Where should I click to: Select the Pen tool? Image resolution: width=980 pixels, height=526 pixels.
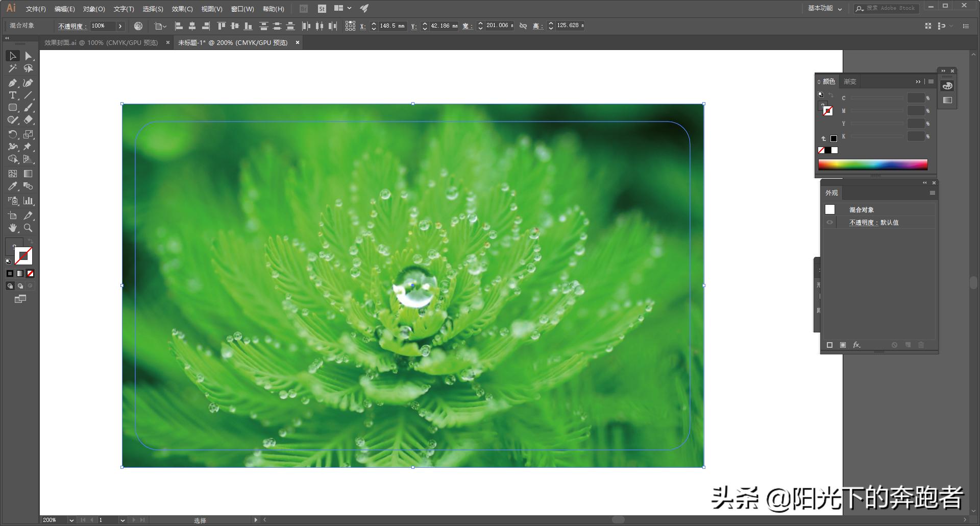pos(13,83)
